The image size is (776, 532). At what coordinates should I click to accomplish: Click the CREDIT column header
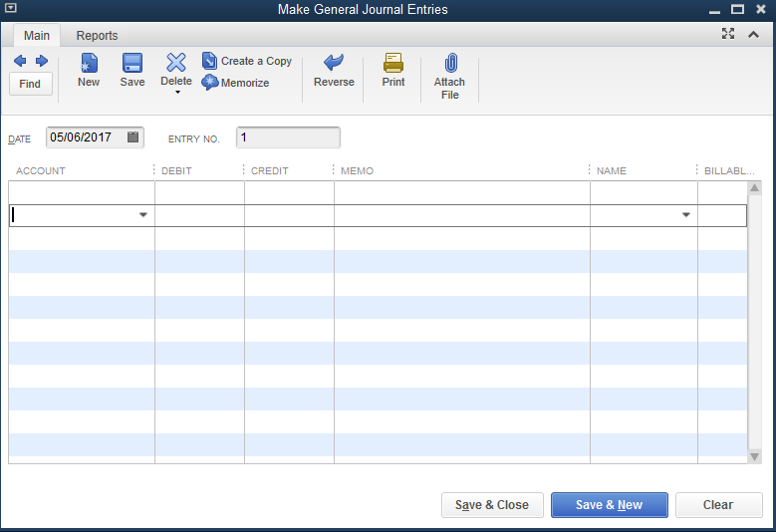click(x=270, y=170)
